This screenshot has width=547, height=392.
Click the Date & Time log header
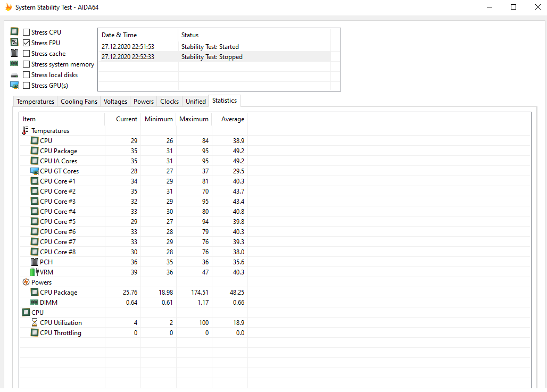(x=138, y=35)
